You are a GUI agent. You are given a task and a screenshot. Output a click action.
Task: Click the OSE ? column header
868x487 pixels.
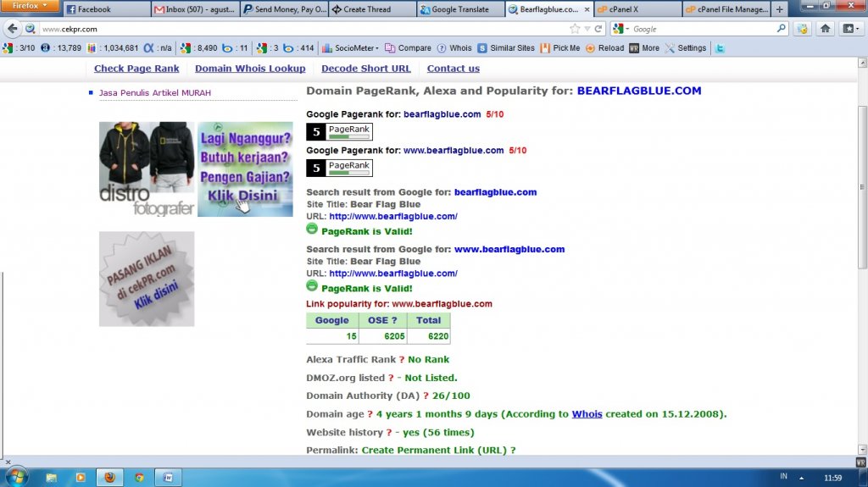(x=382, y=320)
